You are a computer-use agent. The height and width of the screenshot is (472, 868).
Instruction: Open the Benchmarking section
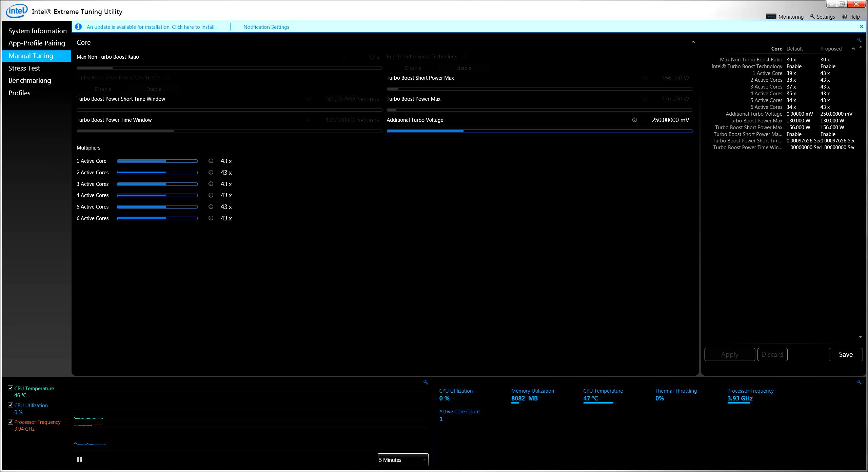[x=30, y=80]
